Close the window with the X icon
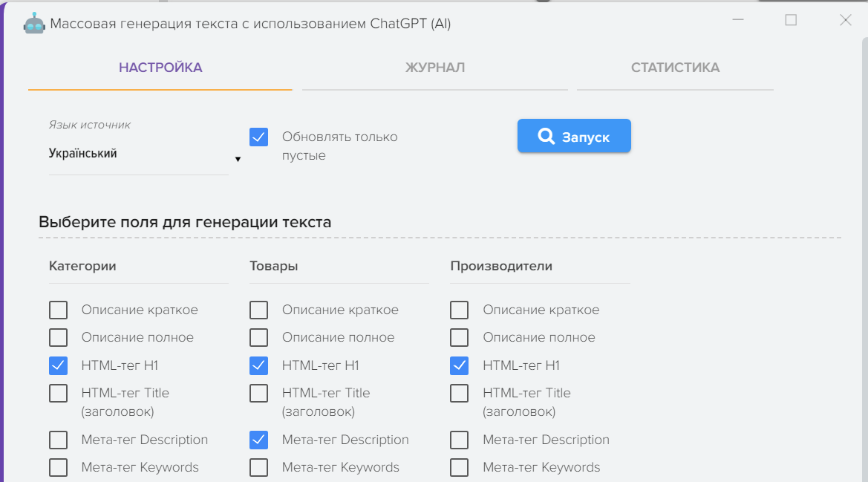868x482 pixels. click(845, 21)
